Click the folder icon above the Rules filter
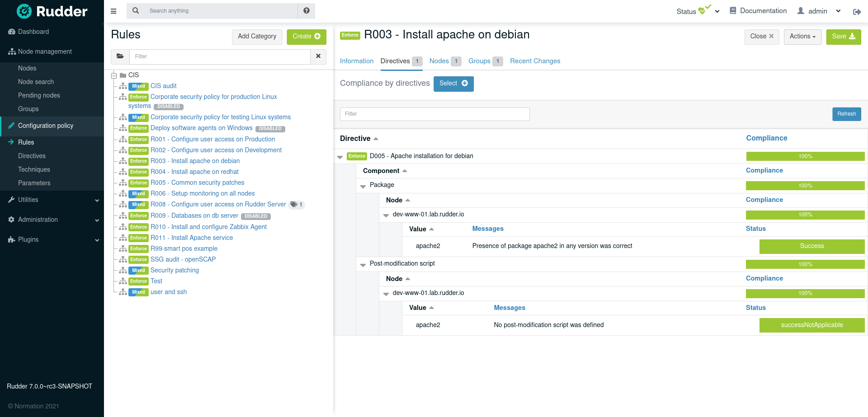This screenshot has width=868, height=417. pos(120,56)
